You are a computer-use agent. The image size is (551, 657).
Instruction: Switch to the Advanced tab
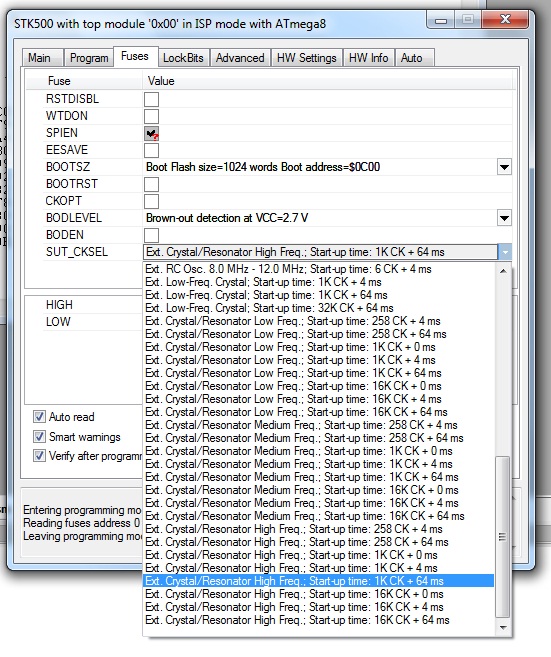coord(240,58)
